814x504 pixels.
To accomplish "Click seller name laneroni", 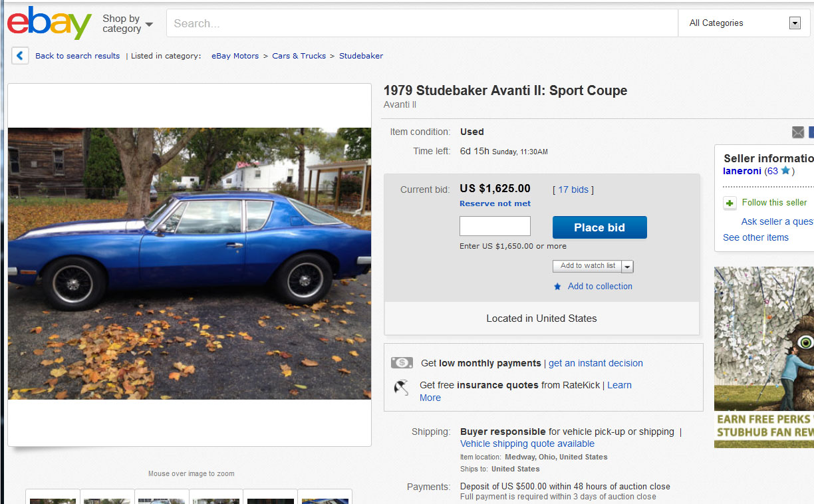I will click(742, 171).
